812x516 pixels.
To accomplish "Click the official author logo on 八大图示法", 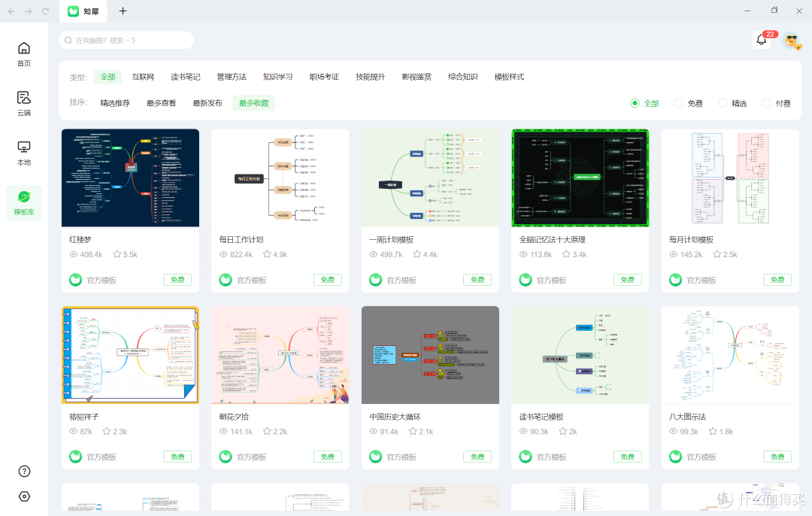I will (675, 457).
